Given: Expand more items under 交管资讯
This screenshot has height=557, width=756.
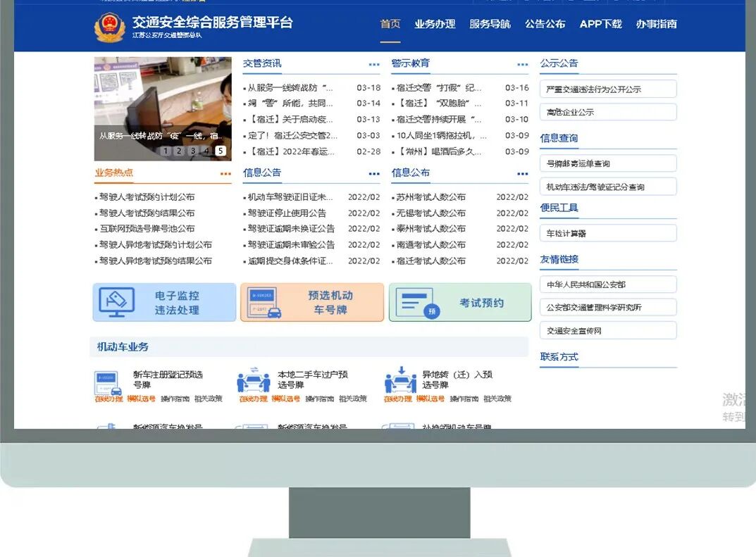Looking at the screenshot, I should point(372,63).
